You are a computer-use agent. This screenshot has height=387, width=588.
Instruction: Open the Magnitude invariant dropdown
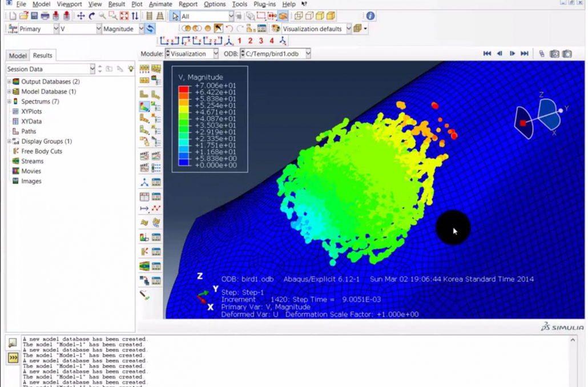click(x=140, y=29)
